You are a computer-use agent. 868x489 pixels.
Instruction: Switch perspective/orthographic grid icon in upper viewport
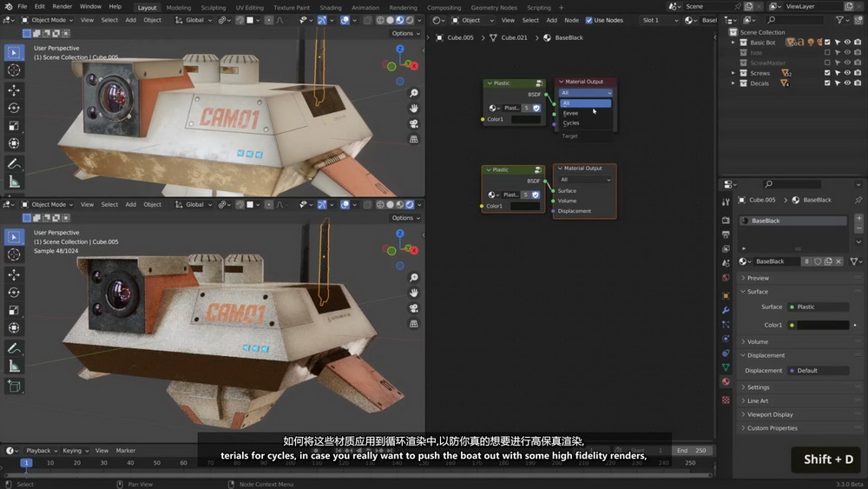tap(413, 140)
